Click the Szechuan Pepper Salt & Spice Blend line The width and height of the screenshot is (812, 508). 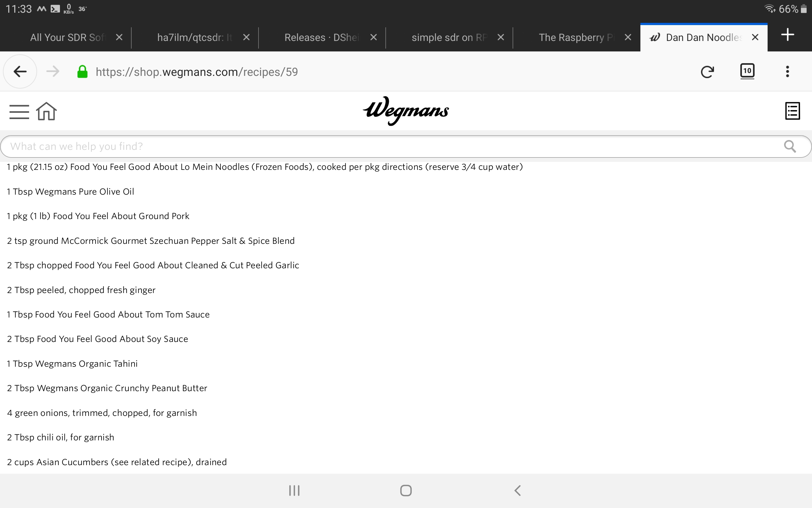tap(151, 241)
